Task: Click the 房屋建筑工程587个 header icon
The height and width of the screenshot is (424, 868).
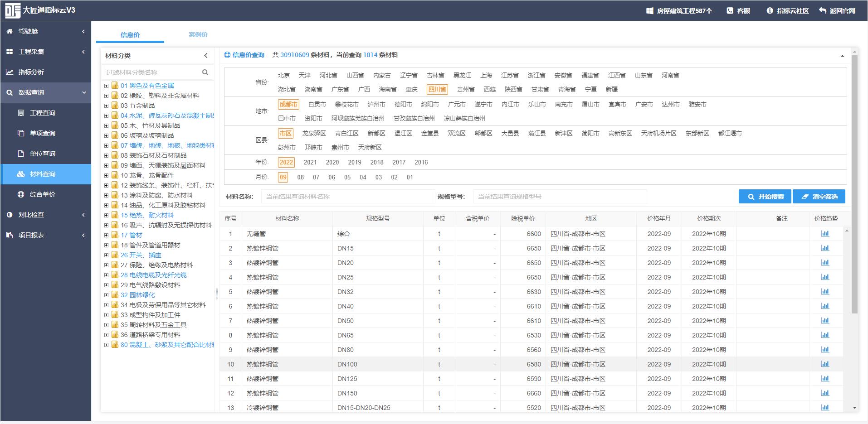Action: 649,10
